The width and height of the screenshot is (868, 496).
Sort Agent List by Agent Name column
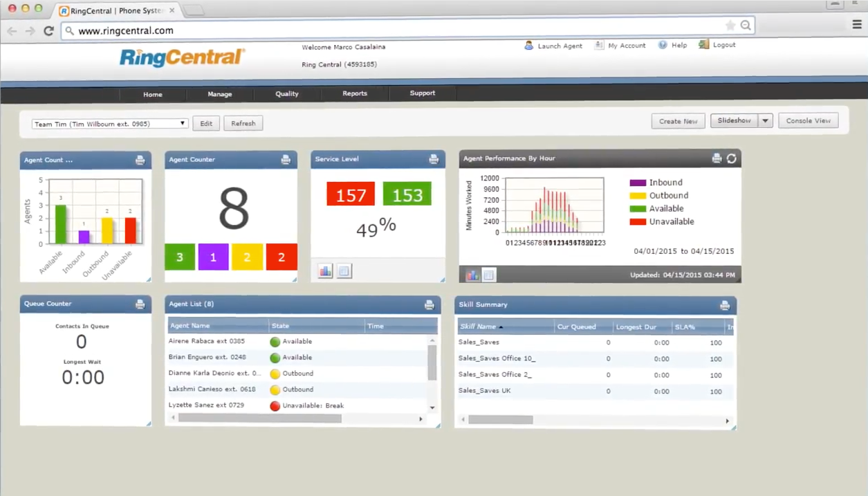pos(218,326)
